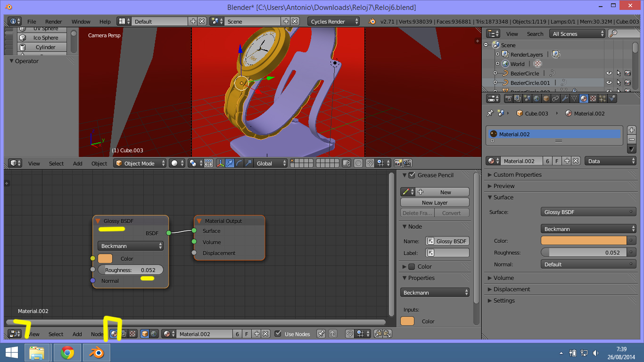Click the Surface Color swatch in properties panel
The height and width of the screenshot is (362, 644).
[584, 240]
